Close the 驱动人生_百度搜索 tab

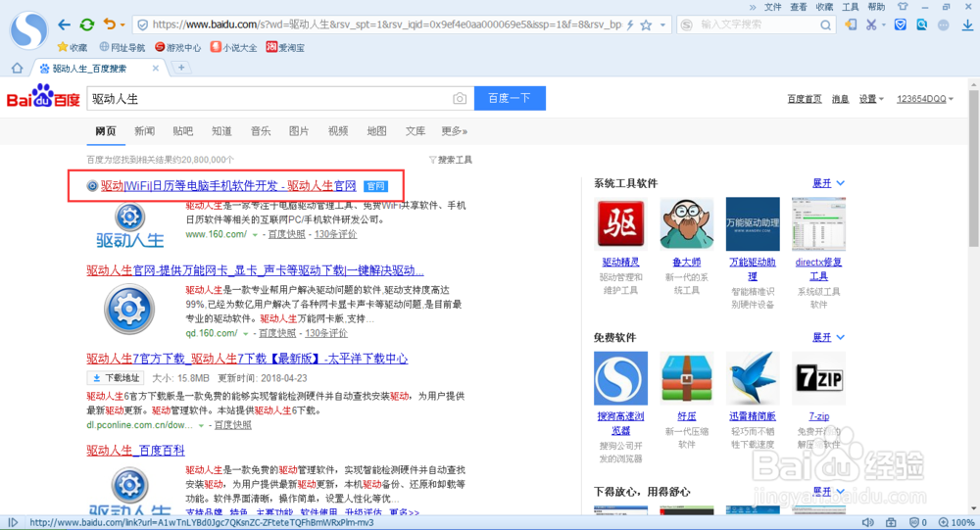coord(156,69)
